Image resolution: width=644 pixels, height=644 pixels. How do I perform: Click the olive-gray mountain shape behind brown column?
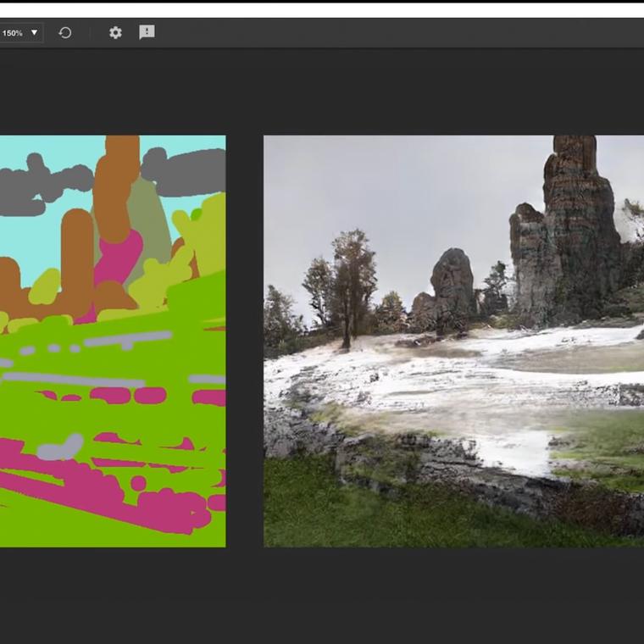click(x=153, y=220)
